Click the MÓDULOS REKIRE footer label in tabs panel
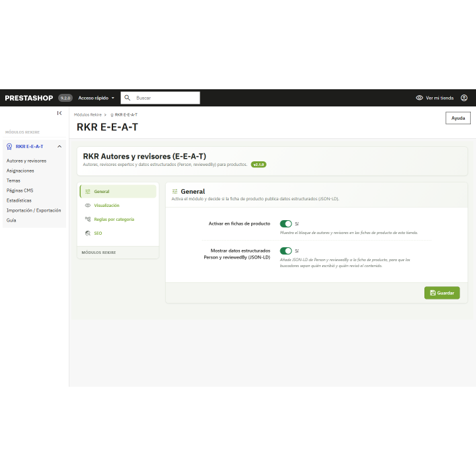476x476 pixels. (99, 253)
